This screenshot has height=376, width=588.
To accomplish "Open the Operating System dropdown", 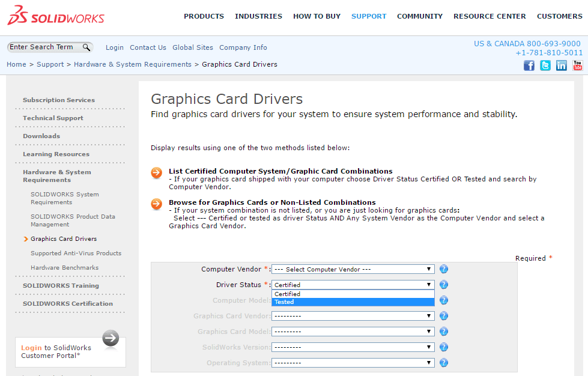I will coord(353,363).
